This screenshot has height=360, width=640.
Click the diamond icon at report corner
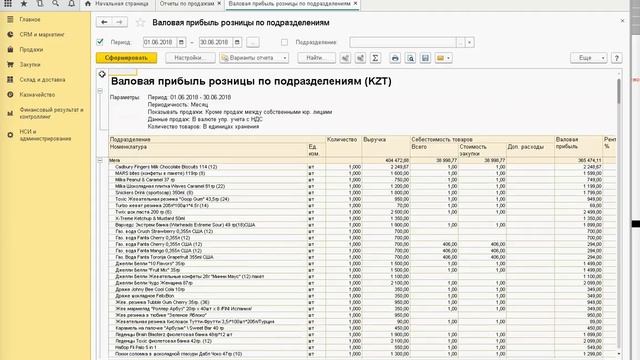click(x=102, y=74)
